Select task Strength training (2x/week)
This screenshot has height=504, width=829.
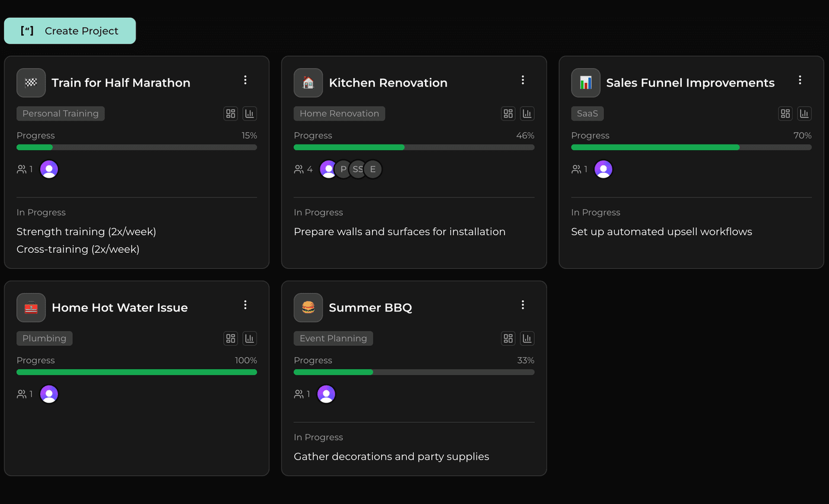tap(86, 232)
